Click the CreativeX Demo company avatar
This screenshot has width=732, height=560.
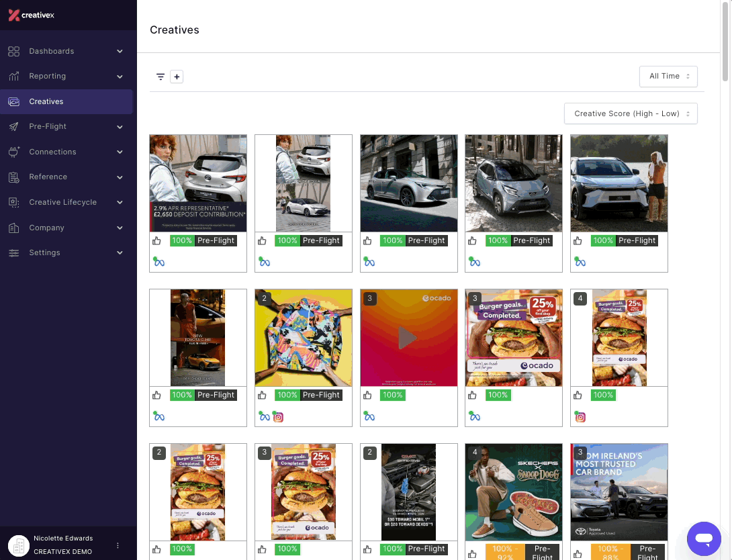coord(19,545)
